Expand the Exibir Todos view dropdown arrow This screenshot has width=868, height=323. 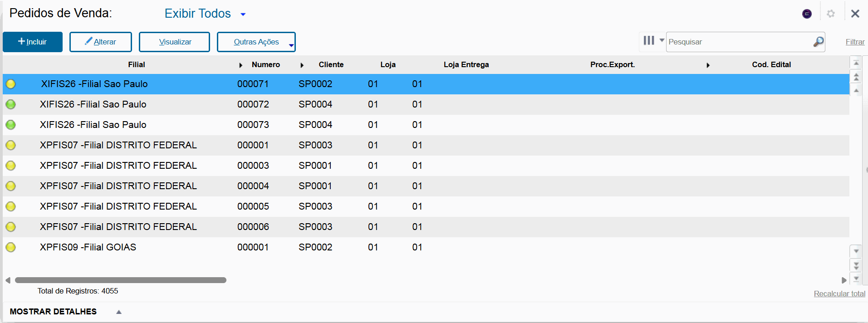[x=243, y=15]
